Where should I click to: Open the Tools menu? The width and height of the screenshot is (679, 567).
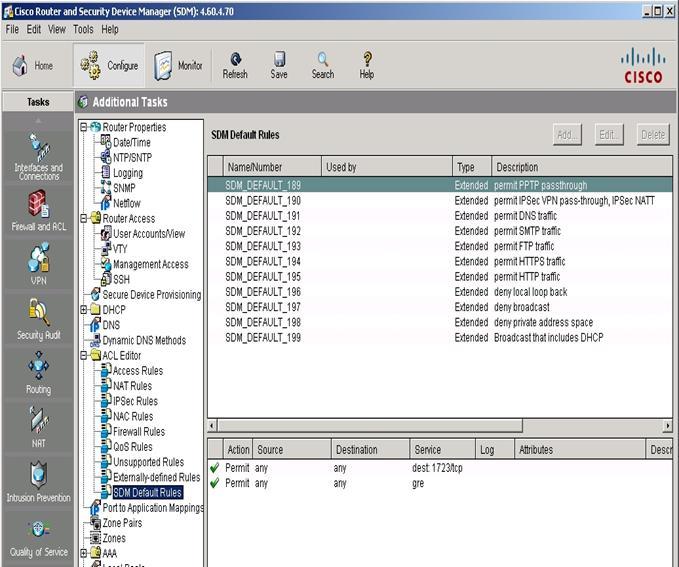[83, 29]
